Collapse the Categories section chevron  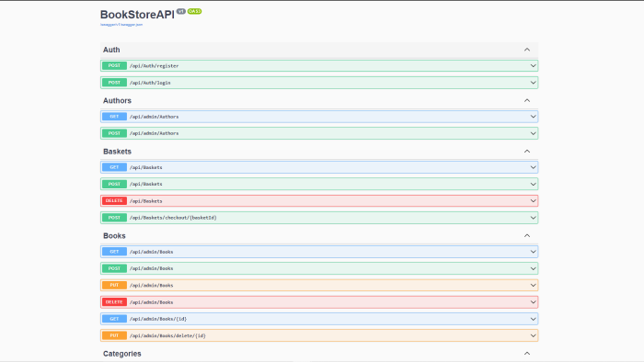pyautogui.click(x=527, y=354)
